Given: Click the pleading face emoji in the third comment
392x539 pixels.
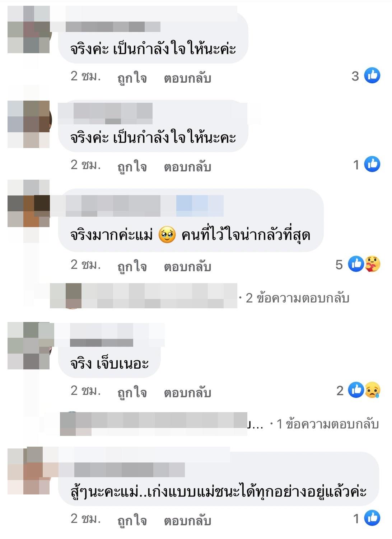Looking at the screenshot, I should pos(167,235).
